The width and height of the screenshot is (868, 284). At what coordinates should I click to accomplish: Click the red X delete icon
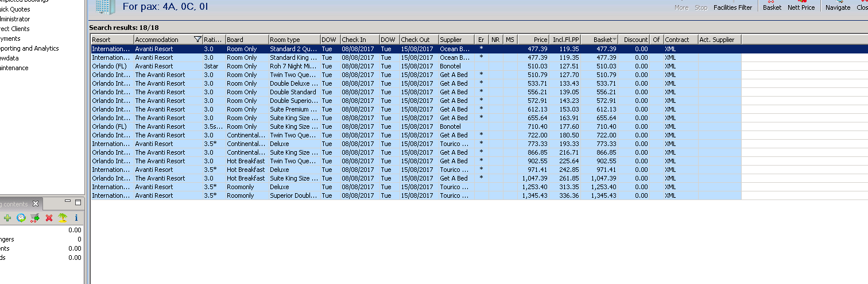tap(49, 218)
